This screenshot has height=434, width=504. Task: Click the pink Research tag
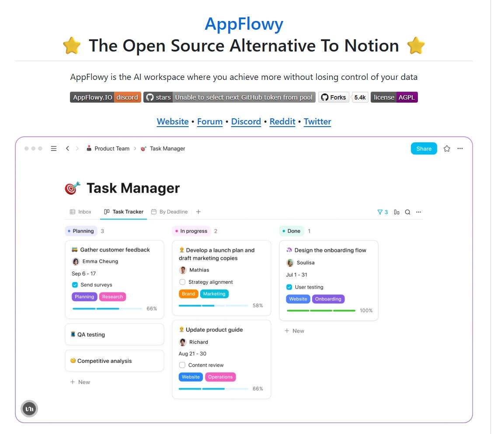[112, 296]
